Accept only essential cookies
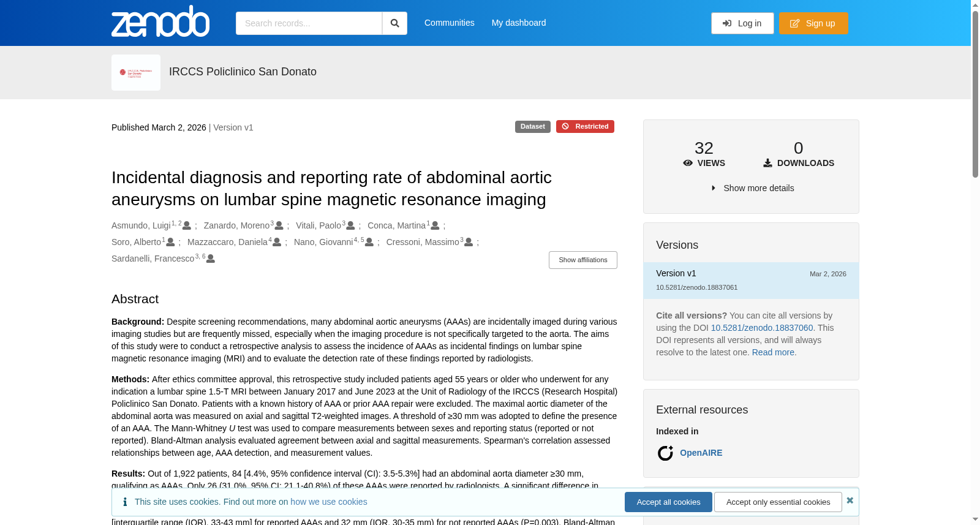The width and height of the screenshot is (980, 525). [778, 502]
